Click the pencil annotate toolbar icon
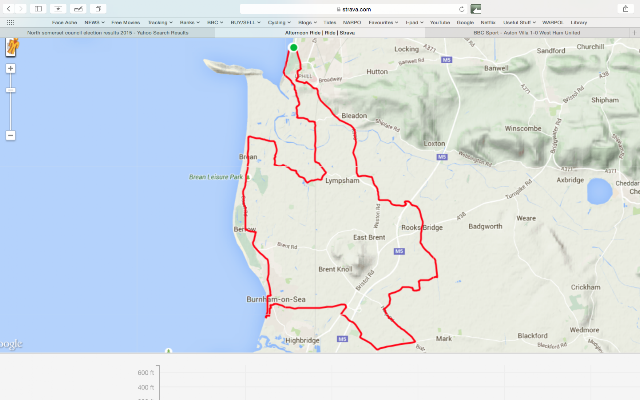 (x=78, y=9)
